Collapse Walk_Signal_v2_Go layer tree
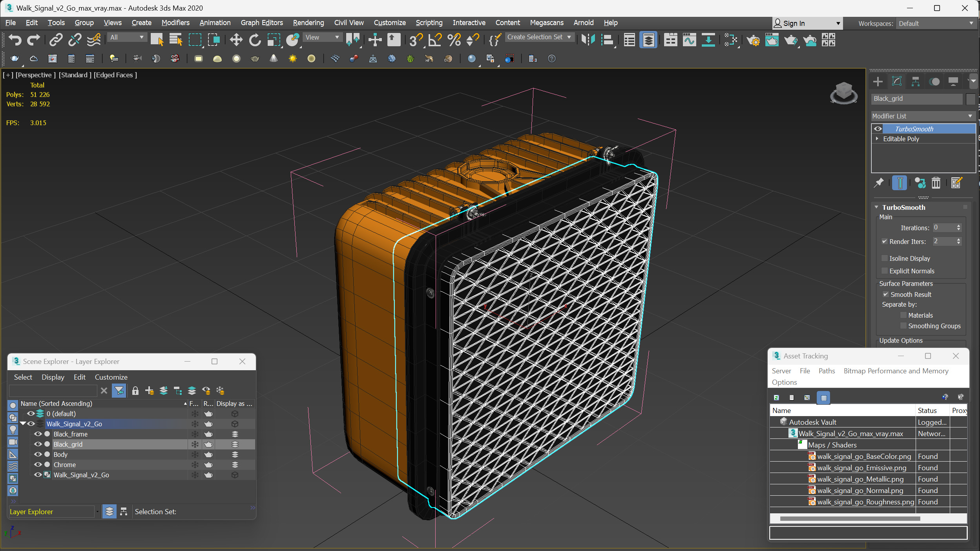This screenshot has width=980, height=551. pos(23,424)
